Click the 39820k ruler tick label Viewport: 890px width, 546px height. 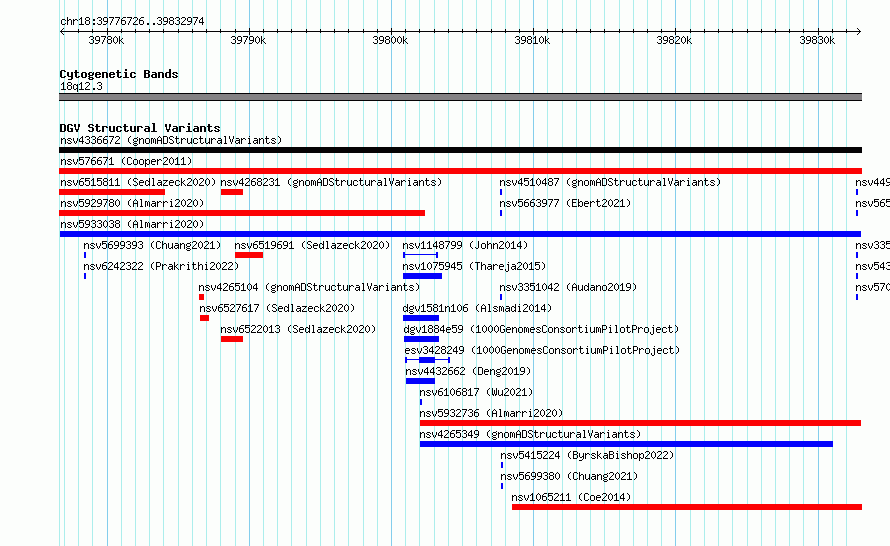pyautogui.click(x=674, y=40)
